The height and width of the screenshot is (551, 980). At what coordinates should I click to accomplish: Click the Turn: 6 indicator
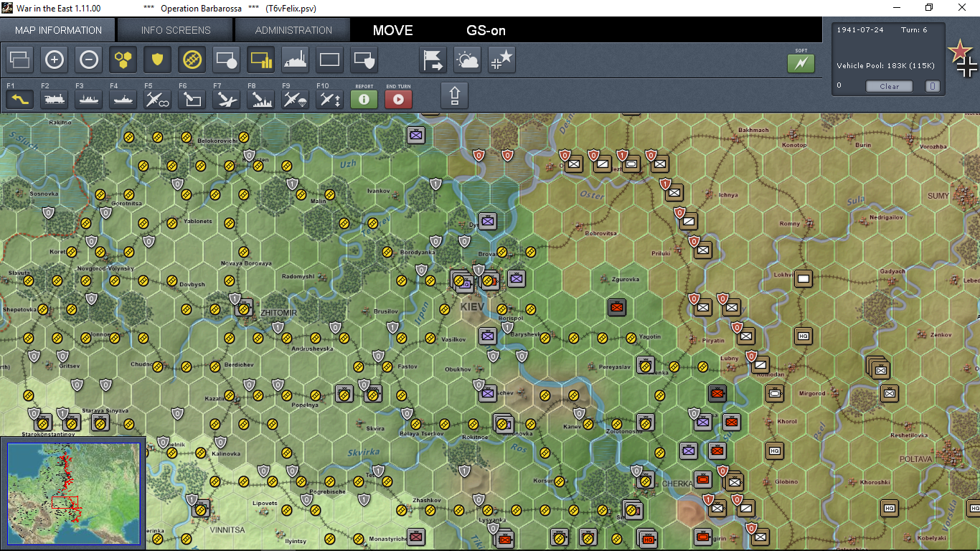tap(914, 29)
